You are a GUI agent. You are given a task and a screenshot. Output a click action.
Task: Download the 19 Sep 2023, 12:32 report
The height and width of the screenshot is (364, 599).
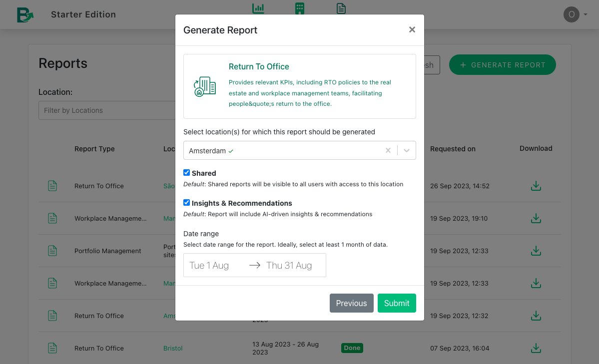536,316
